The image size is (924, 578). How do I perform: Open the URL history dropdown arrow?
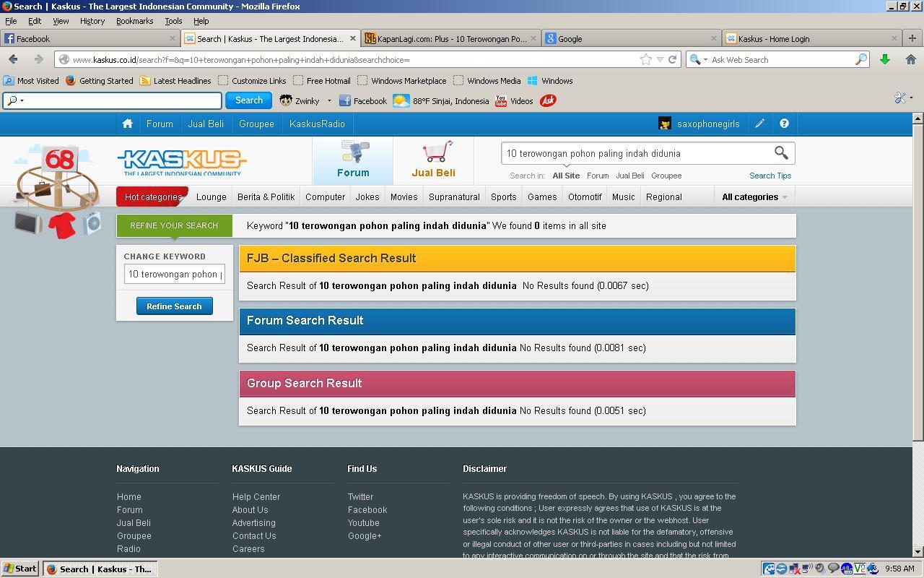pyautogui.click(x=660, y=59)
